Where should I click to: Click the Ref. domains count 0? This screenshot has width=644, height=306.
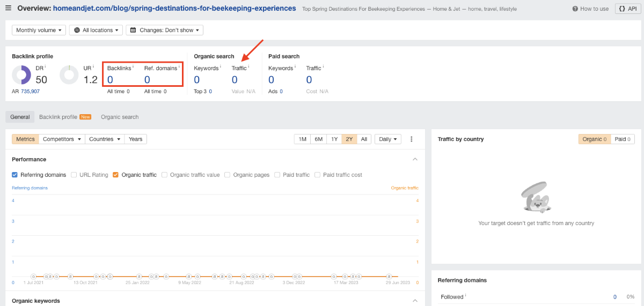tap(147, 80)
